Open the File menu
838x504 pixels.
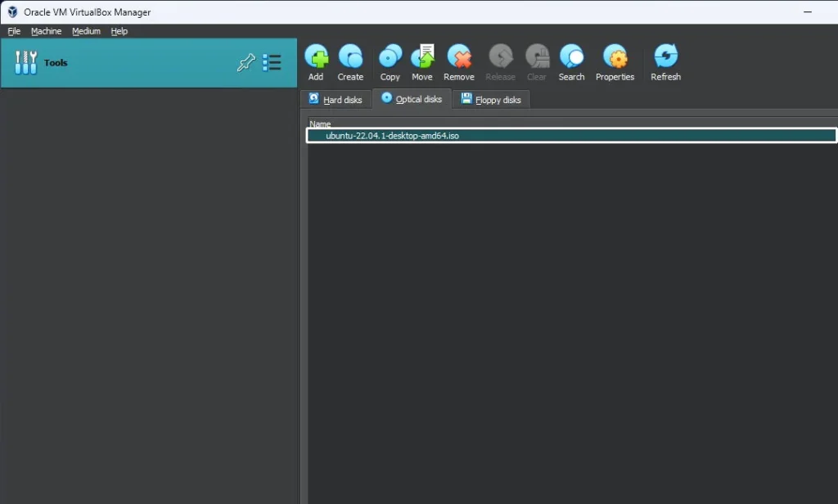pos(14,31)
